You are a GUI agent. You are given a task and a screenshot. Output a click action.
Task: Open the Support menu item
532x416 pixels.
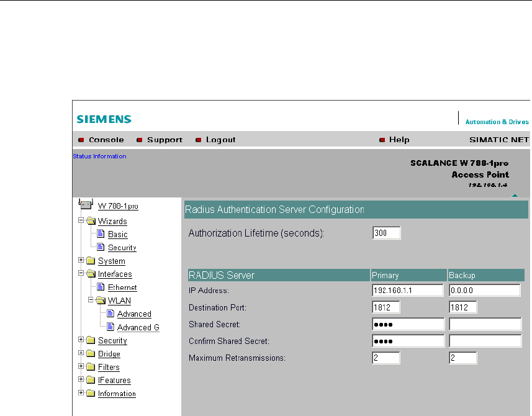pos(165,140)
